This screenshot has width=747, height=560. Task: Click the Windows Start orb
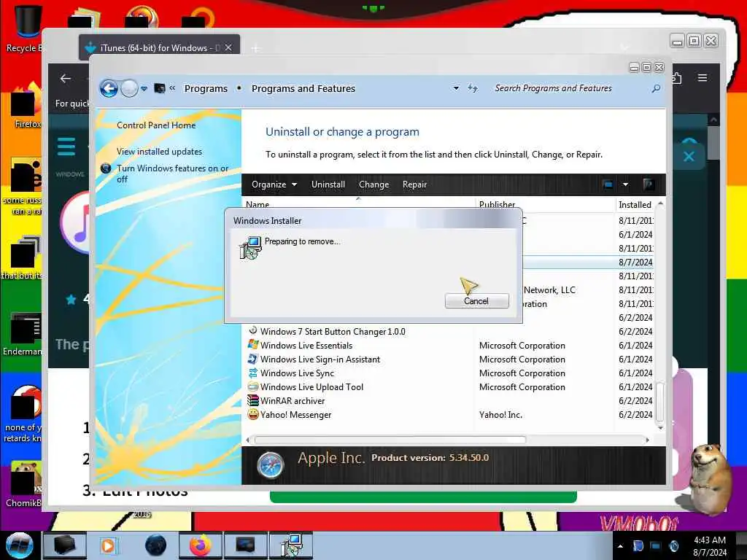tap(19, 545)
